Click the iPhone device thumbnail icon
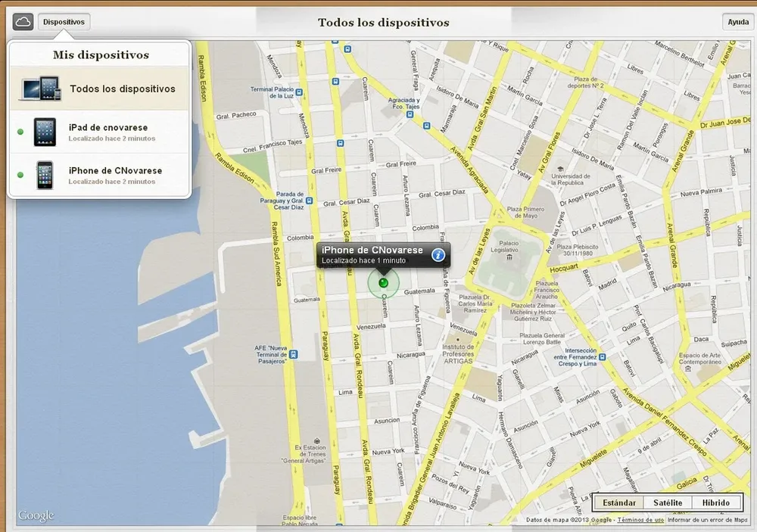 [x=45, y=175]
